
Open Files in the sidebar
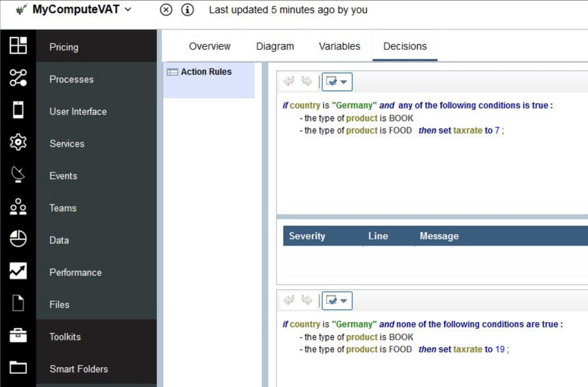coord(96,304)
